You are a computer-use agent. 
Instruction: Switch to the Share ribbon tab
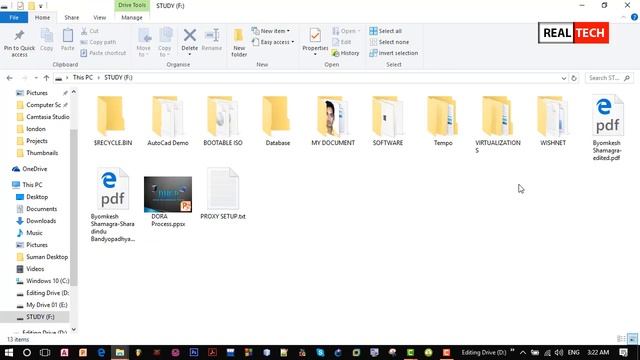(71, 18)
